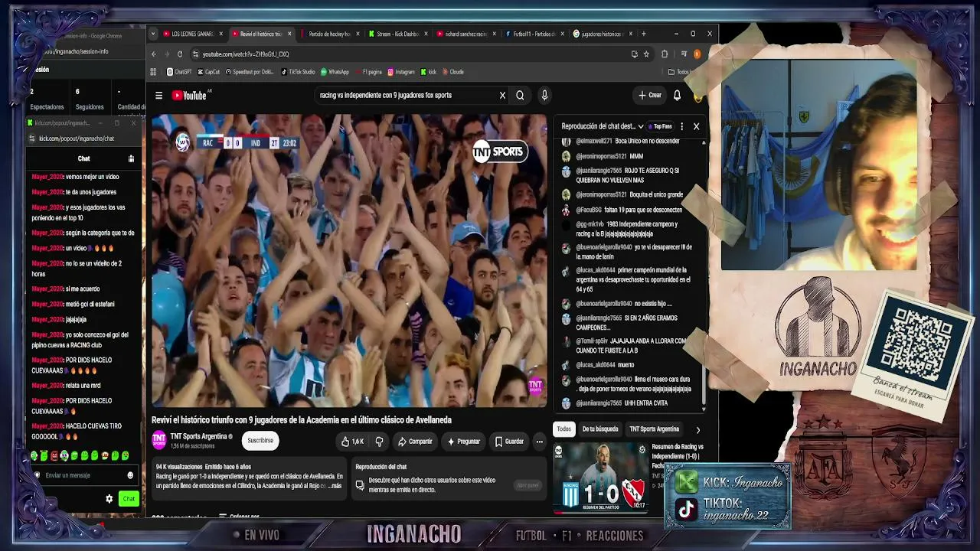Click the TNT Sports Argentina channel name

tap(198, 436)
